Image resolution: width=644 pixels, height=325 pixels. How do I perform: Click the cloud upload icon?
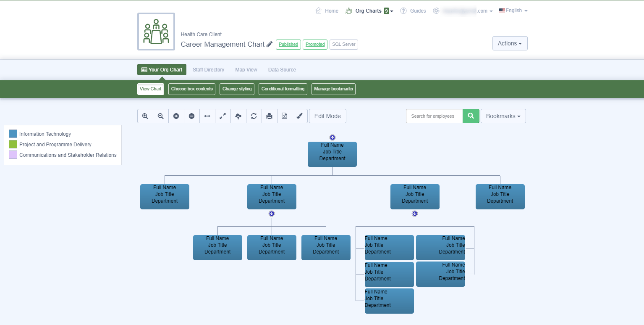click(238, 116)
